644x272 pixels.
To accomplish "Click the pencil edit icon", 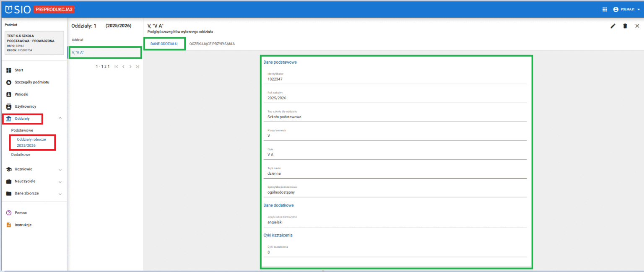I will 613,26.
